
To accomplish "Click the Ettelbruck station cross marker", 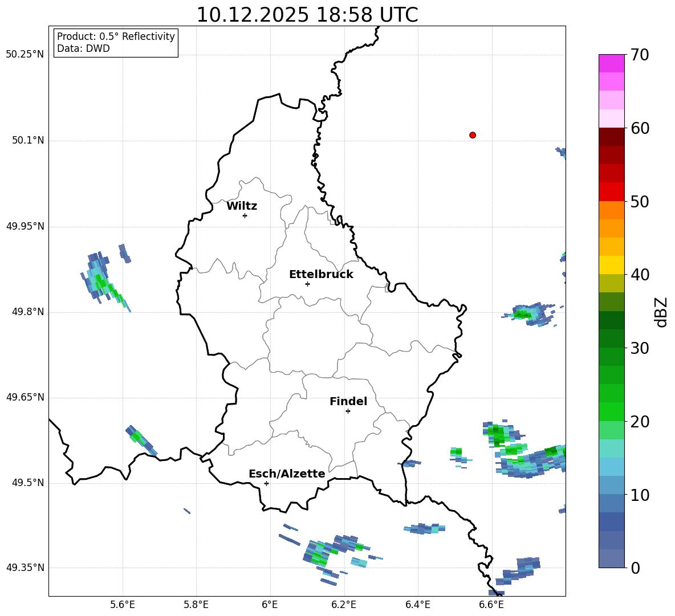I will tap(307, 284).
